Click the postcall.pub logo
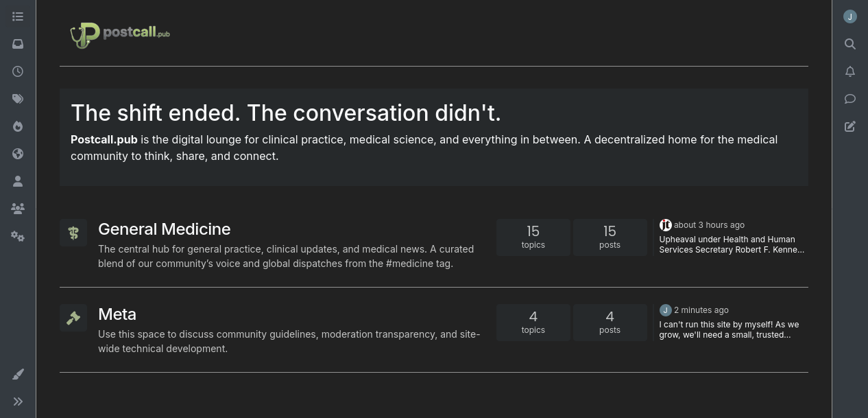The width and height of the screenshot is (868, 418). click(120, 34)
